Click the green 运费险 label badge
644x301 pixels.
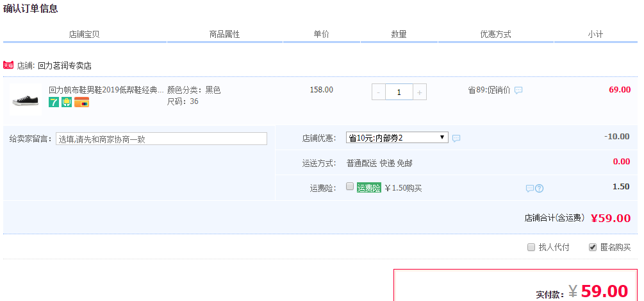(x=369, y=188)
